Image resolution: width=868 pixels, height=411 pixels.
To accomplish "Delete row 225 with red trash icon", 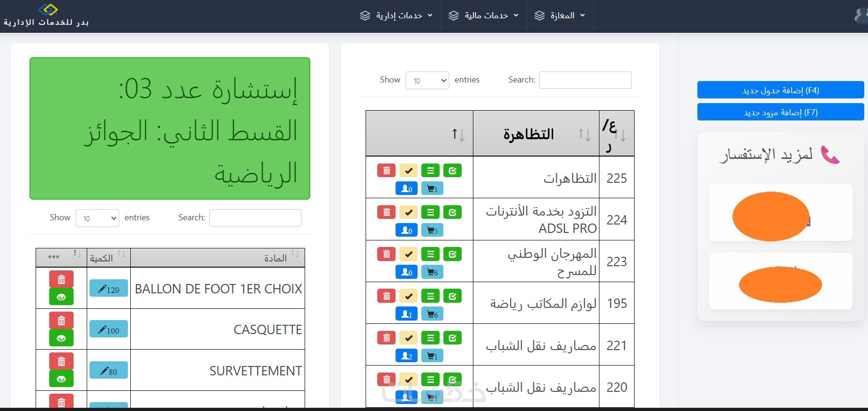I will coord(387,171).
